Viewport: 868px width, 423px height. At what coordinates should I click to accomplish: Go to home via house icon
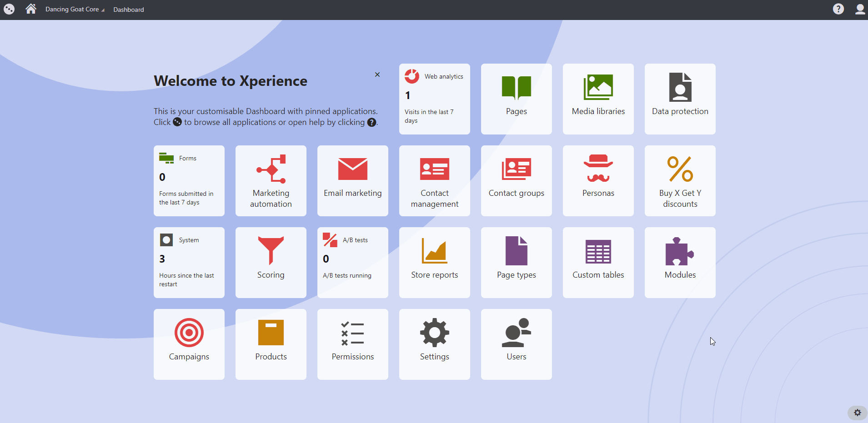click(x=30, y=9)
